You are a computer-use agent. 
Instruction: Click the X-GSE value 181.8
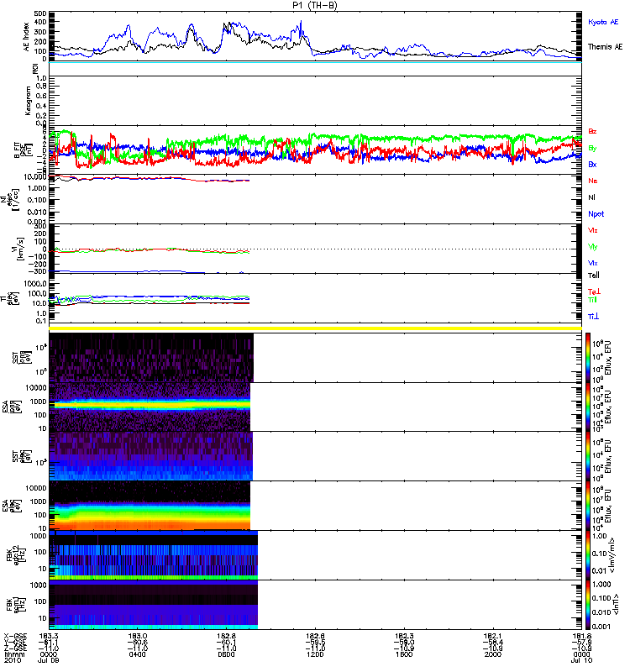tap(581, 637)
